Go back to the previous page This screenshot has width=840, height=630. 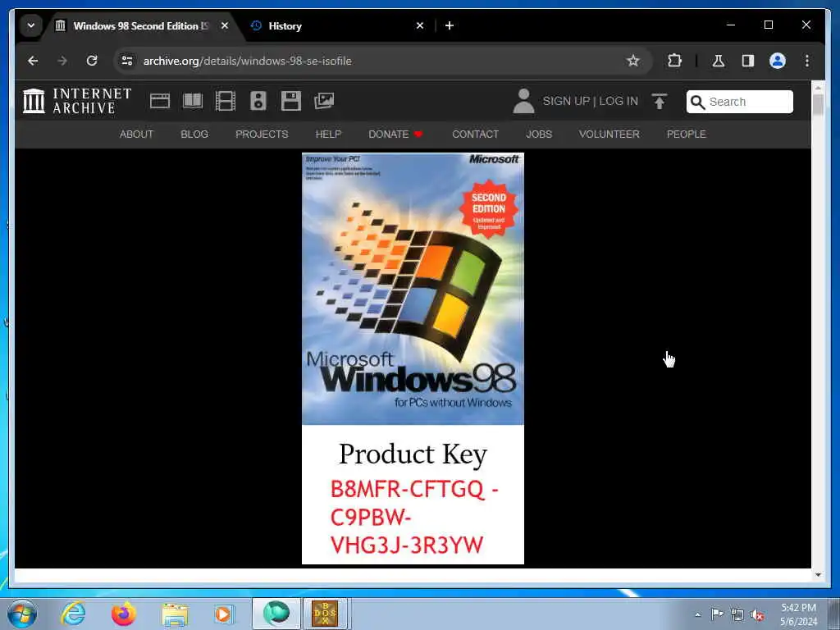33,61
